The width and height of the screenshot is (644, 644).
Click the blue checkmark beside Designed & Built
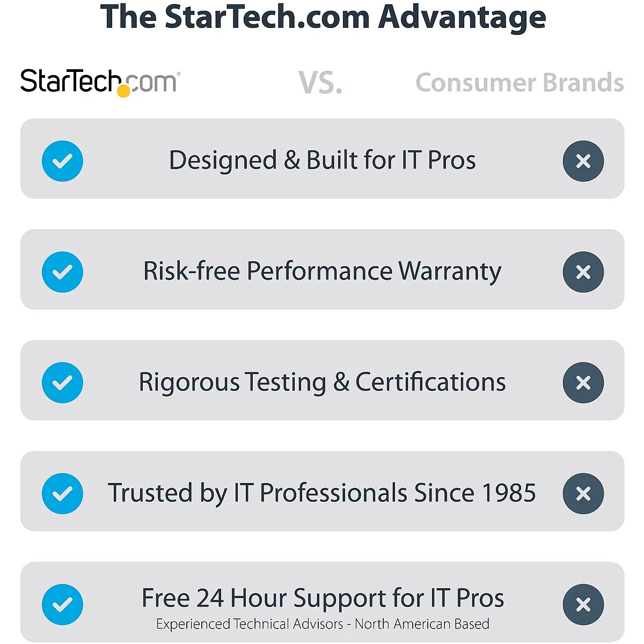(62, 161)
